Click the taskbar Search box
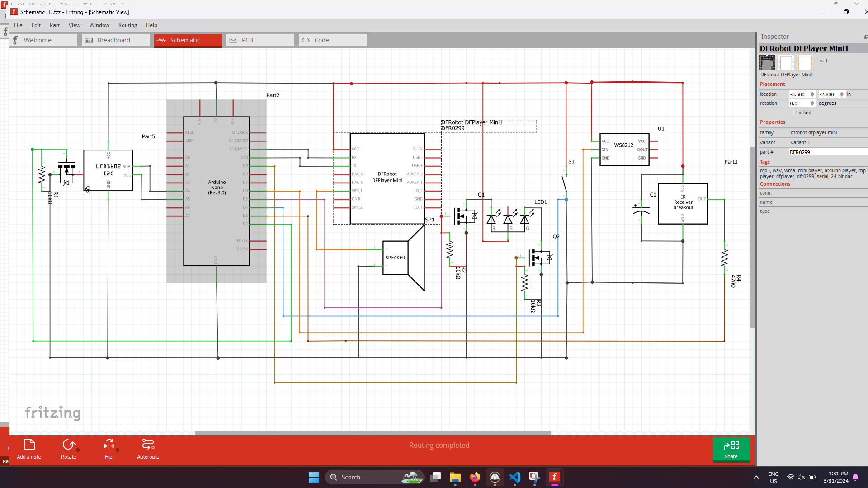 click(x=375, y=477)
